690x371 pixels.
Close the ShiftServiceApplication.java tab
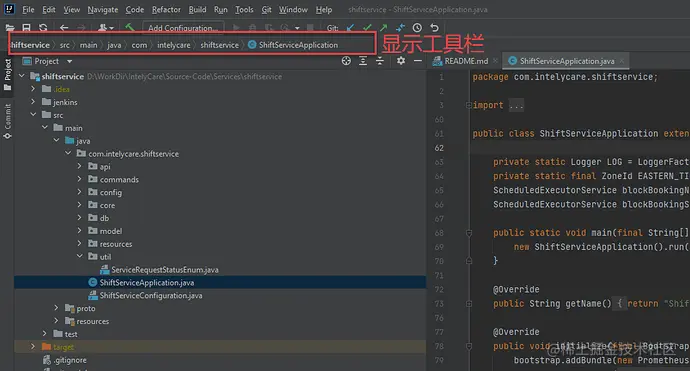(621, 61)
